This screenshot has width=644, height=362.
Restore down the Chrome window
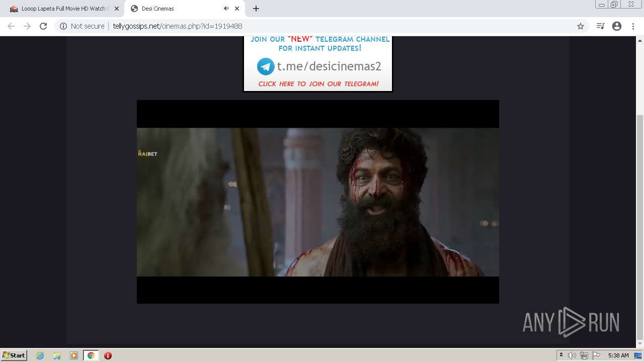coord(614,5)
